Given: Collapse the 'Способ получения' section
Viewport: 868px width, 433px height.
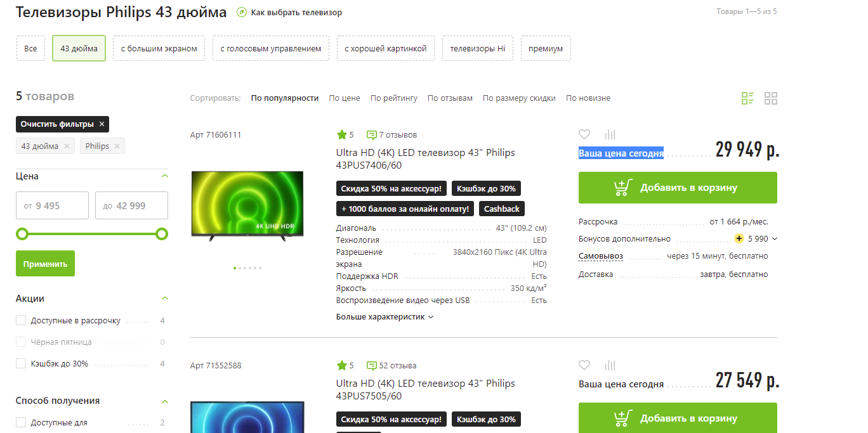Looking at the screenshot, I should coord(165,401).
